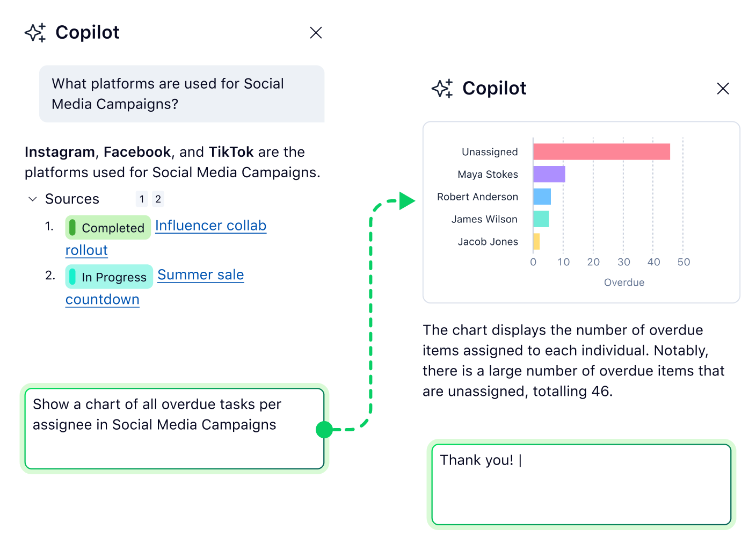
Task: Click the Thank you message input box
Action: click(581, 484)
